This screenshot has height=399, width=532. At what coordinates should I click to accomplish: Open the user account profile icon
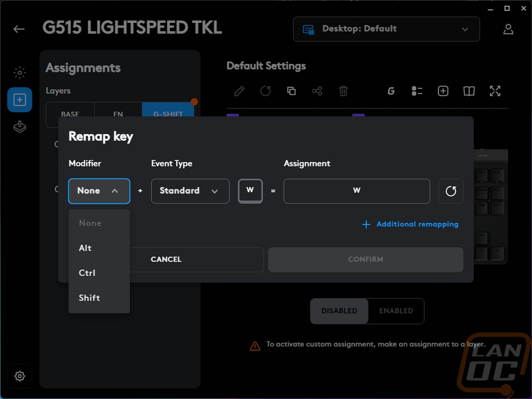point(508,29)
